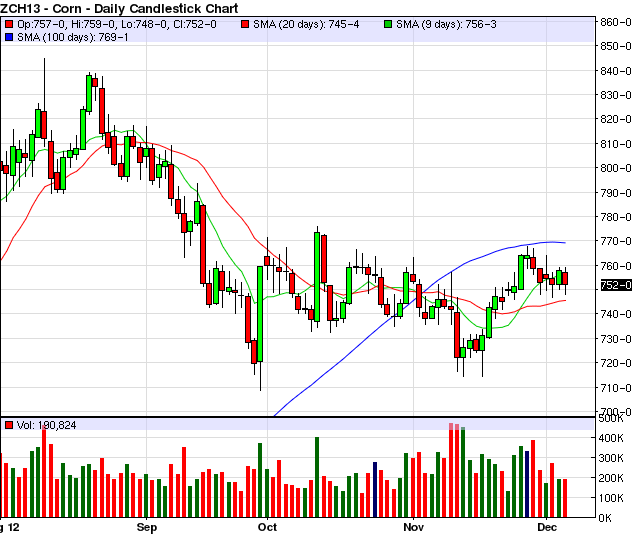Click the 'Vol: 190,824' label

[47, 425]
